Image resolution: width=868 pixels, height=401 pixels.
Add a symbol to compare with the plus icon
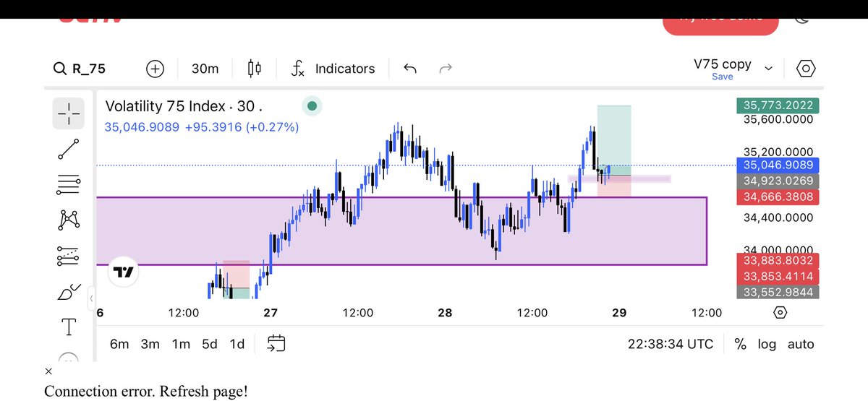click(155, 69)
